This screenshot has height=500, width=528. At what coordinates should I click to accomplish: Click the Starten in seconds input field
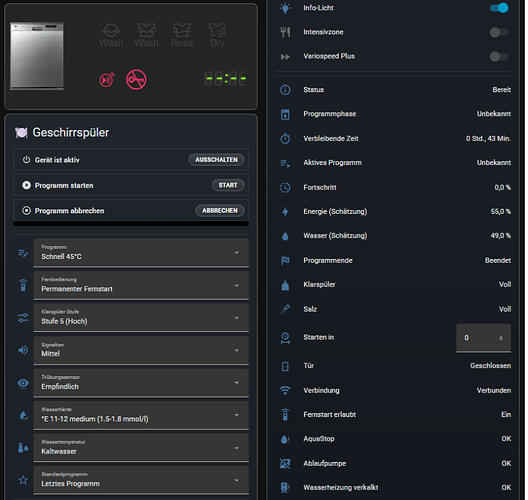pos(483,338)
